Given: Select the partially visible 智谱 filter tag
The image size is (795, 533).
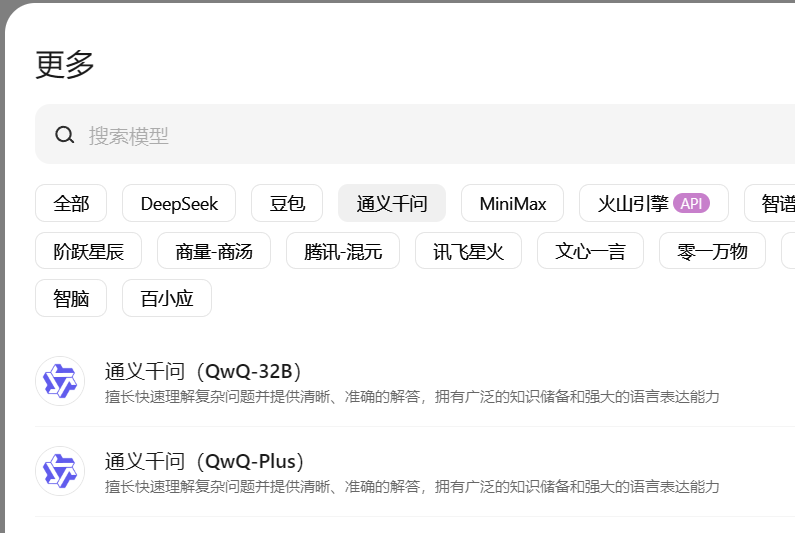Looking at the screenshot, I should pos(770,203).
